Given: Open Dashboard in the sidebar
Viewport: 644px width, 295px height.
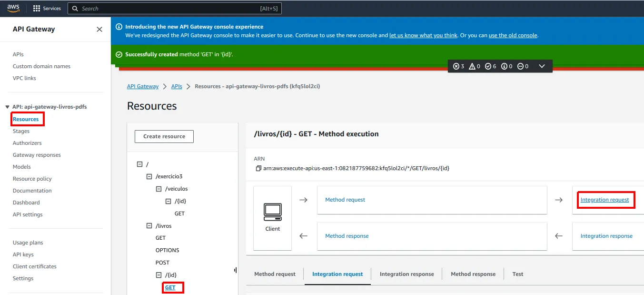Looking at the screenshot, I should click(26, 203).
